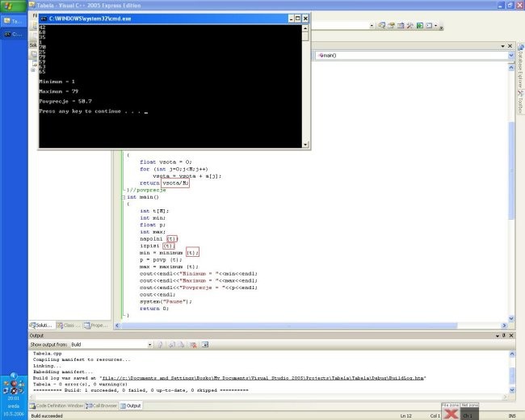Screen dimensions: 525x420
Task: Open the cmd.exe title bar system icon
Action: [x=44, y=19]
